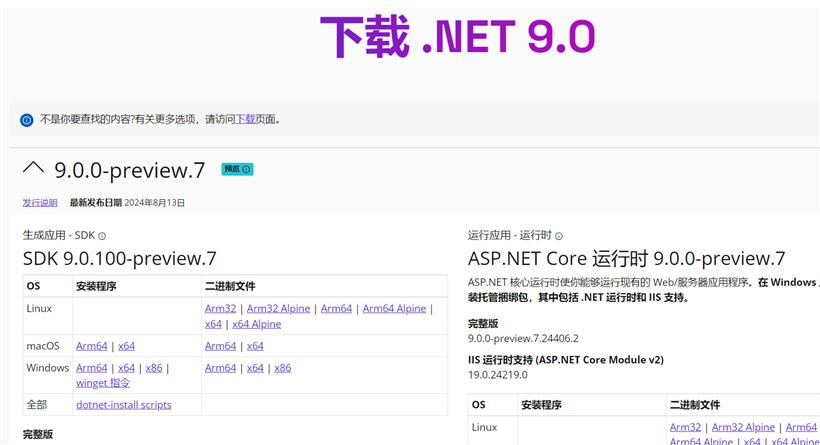This screenshot has height=445, width=820.
Task: Collapse the 9.0.0-preview.7 section chevron
Action: (33, 168)
